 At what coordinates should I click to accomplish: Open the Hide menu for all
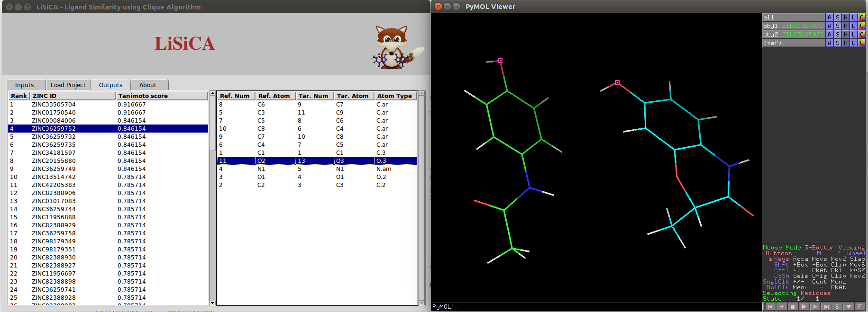pyautogui.click(x=845, y=18)
